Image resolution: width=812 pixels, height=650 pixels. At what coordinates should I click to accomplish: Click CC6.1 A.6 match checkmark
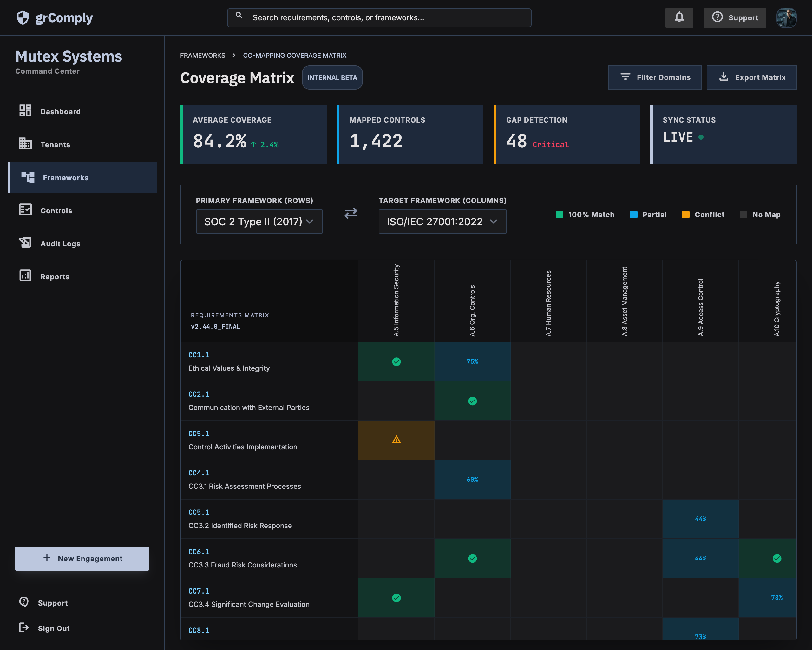[472, 558]
